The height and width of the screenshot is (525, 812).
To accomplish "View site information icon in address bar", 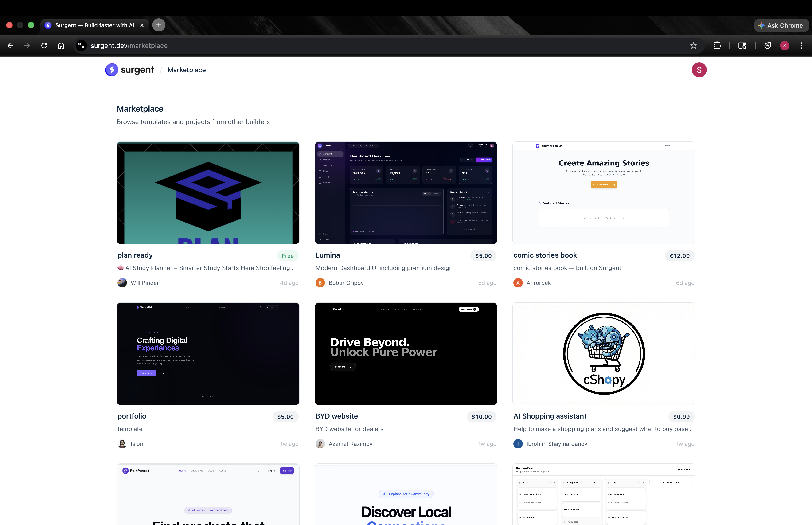I will (x=81, y=46).
